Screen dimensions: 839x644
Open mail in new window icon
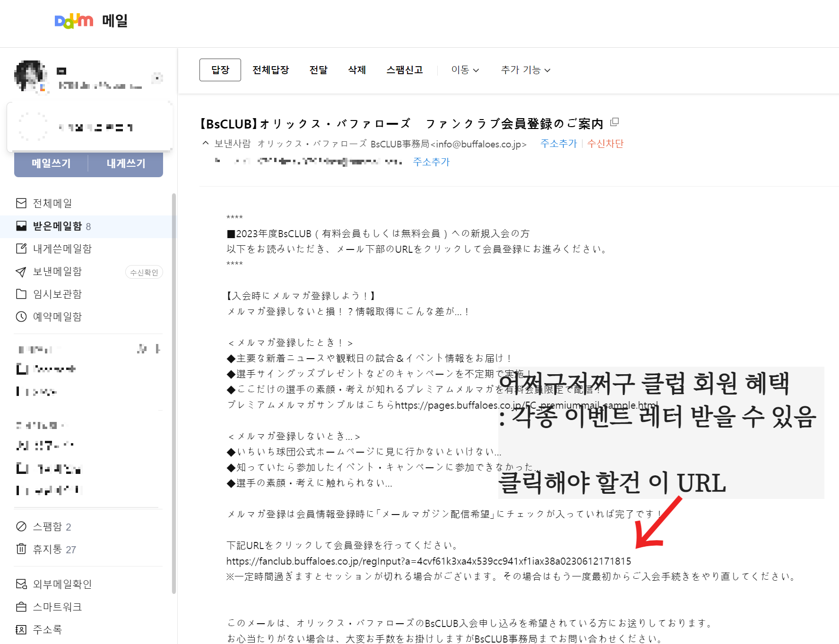click(x=614, y=122)
